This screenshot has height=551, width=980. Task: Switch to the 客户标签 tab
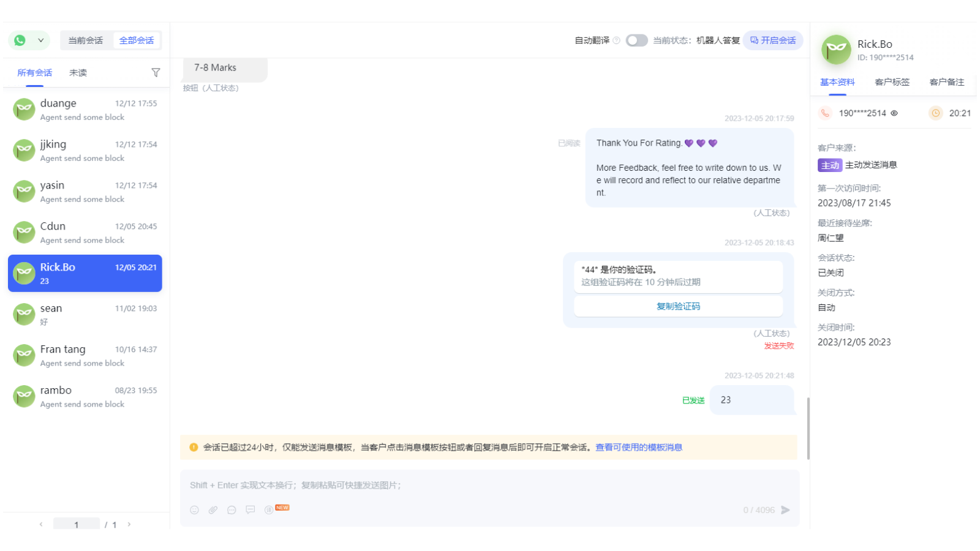tap(892, 81)
